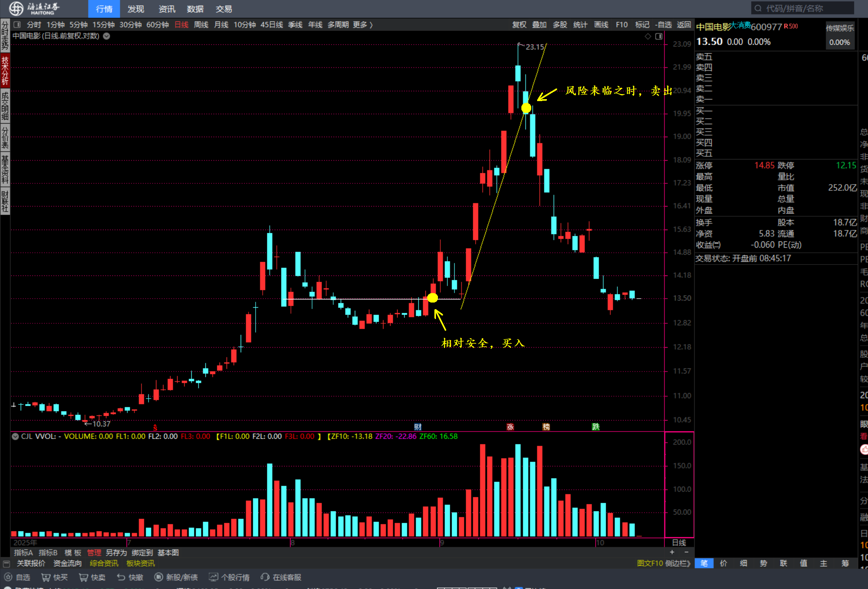Expand the 更多 periods chevron
Screen dimensions: 868x589
click(371, 25)
